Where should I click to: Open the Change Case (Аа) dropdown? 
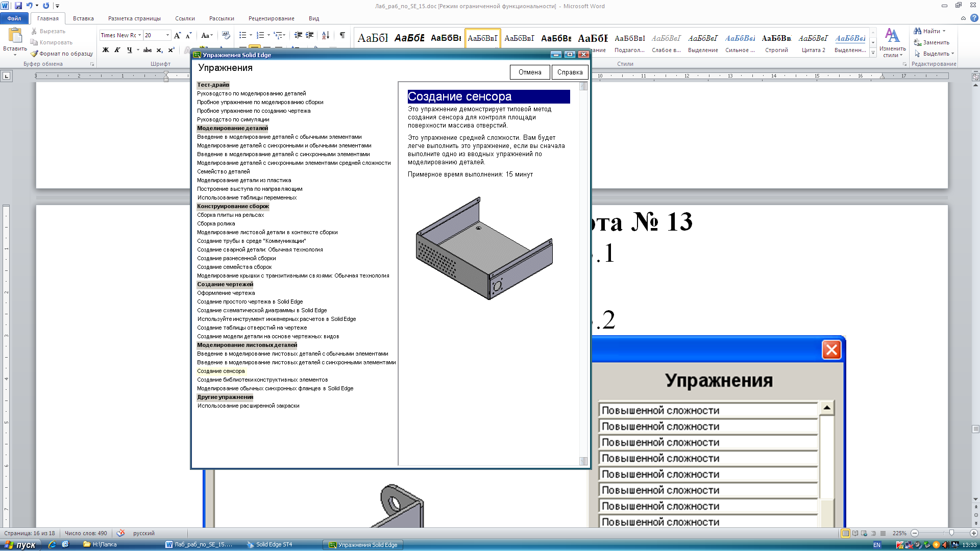point(206,35)
